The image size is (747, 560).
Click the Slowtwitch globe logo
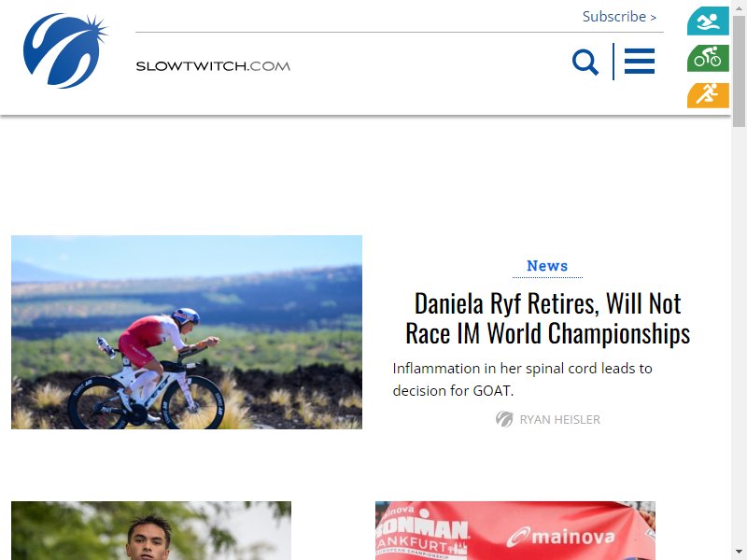(65, 51)
